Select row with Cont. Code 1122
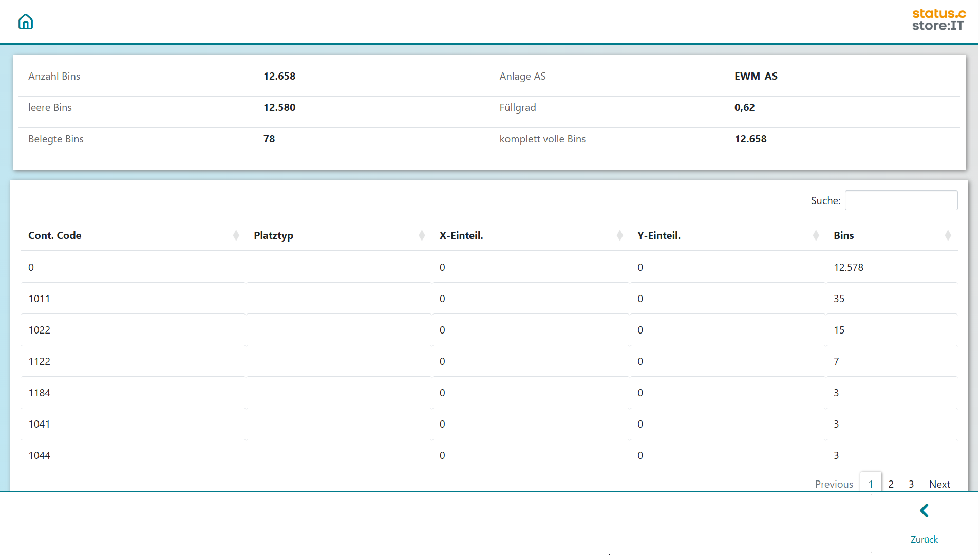 pyautogui.click(x=40, y=361)
